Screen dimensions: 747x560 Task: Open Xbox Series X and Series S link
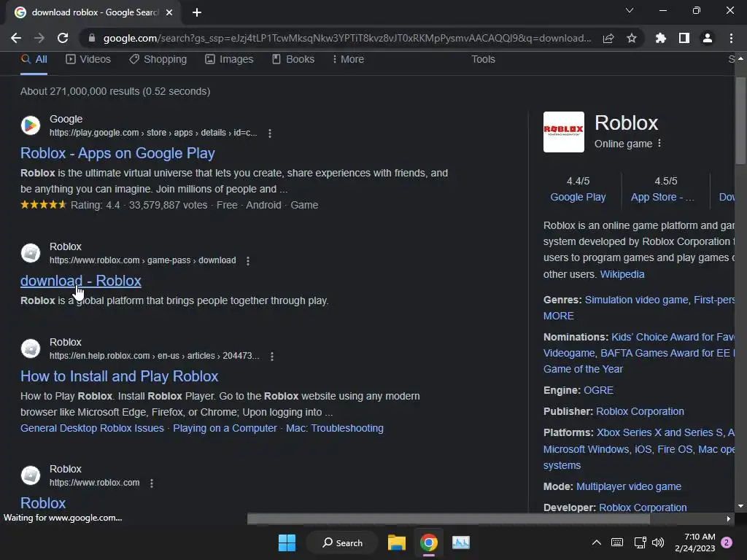point(659,433)
